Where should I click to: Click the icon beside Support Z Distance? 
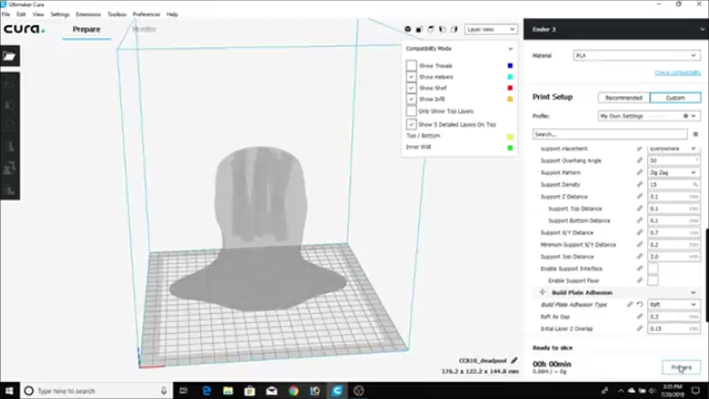[639, 196]
